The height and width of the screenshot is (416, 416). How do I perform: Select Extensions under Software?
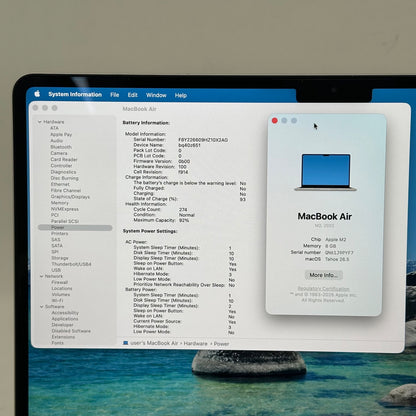pyautogui.click(x=63, y=337)
